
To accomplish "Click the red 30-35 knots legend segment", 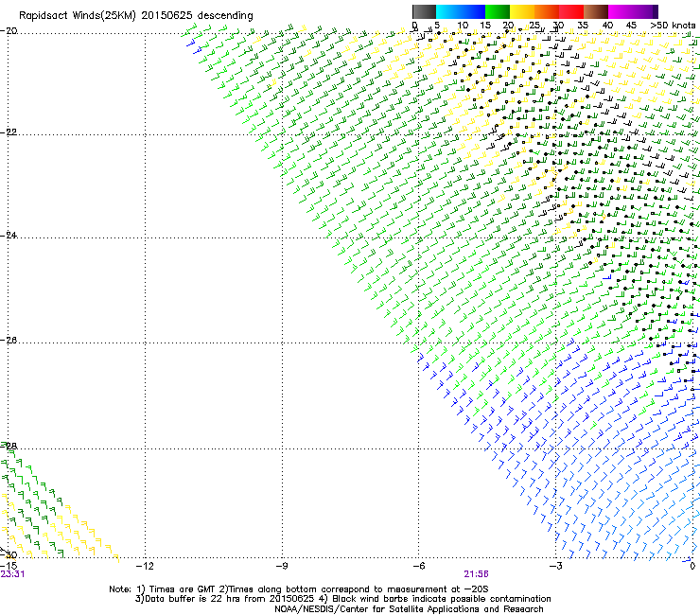I will [x=571, y=11].
